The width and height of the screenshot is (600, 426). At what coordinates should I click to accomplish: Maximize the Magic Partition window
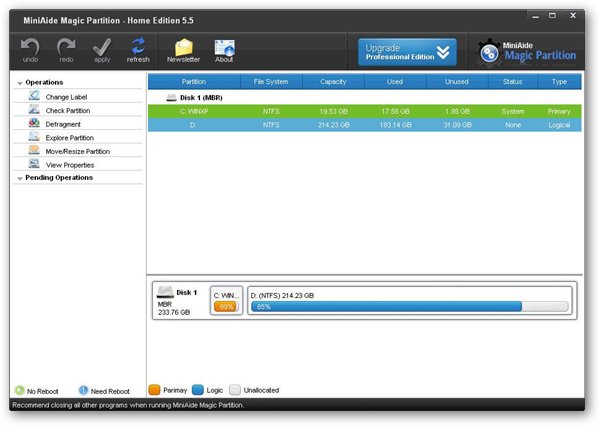coord(552,16)
